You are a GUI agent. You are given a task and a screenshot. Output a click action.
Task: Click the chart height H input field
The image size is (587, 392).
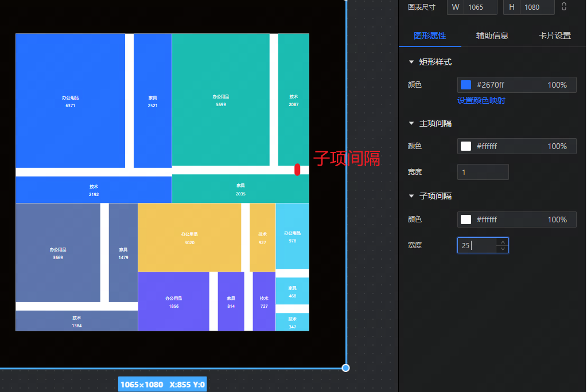pyautogui.click(x=537, y=7)
